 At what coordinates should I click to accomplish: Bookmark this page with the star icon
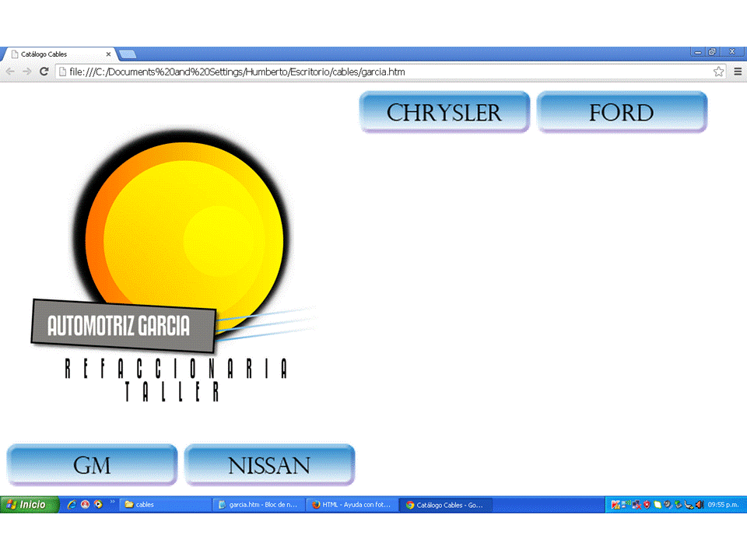[x=718, y=72]
